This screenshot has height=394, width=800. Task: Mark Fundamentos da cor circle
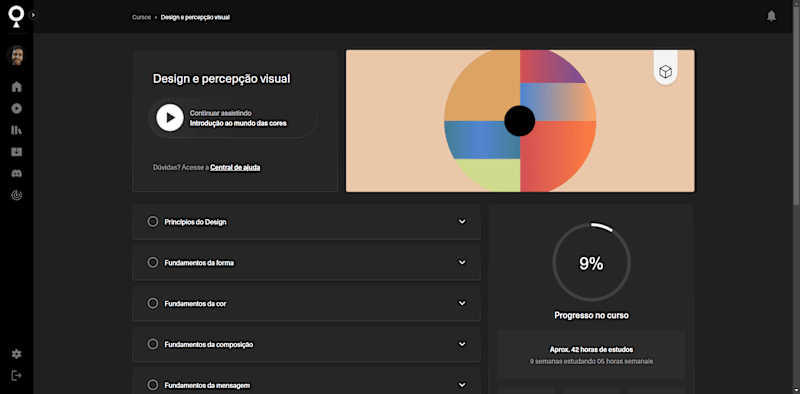153,303
